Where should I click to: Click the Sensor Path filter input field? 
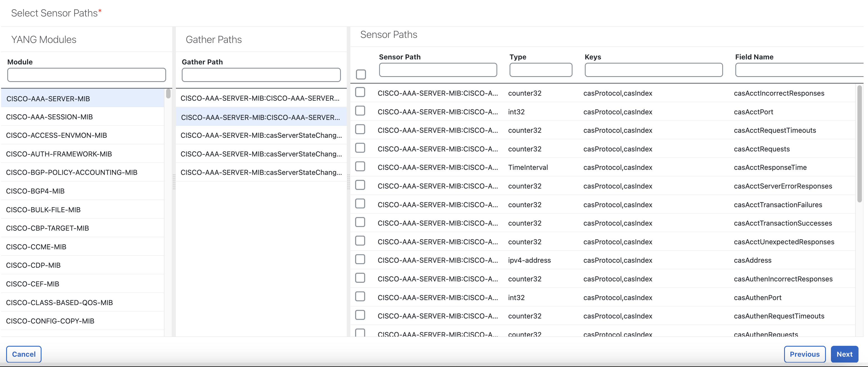(438, 70)
